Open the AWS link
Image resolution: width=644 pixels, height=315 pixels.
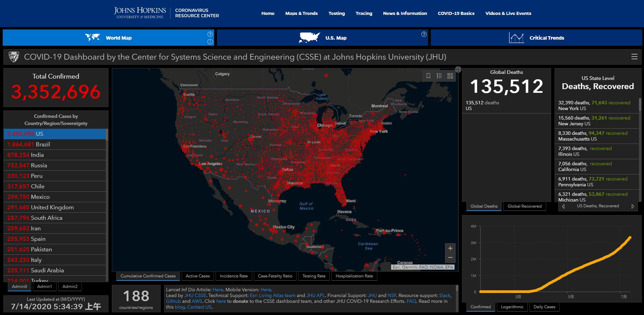click(x=197, y=301)
